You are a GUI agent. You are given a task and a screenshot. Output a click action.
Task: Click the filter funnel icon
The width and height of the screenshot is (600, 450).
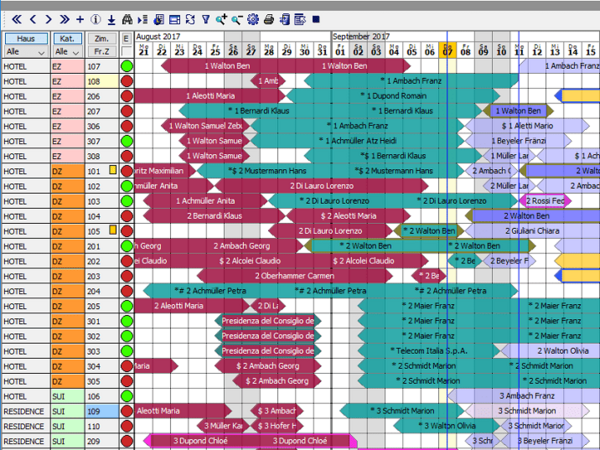click(x=206, y=19)
